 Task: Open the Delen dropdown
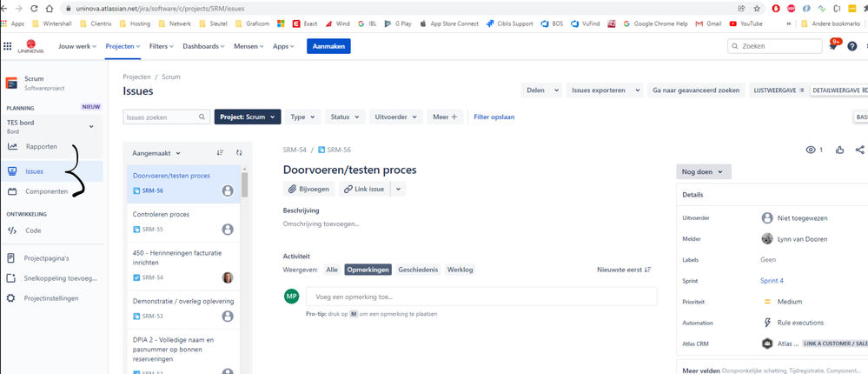pyautogui.click(x=542, y=90)
